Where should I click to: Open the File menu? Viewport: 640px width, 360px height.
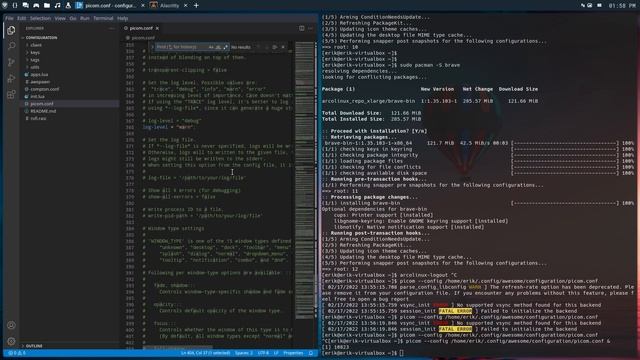click(9, 18)
